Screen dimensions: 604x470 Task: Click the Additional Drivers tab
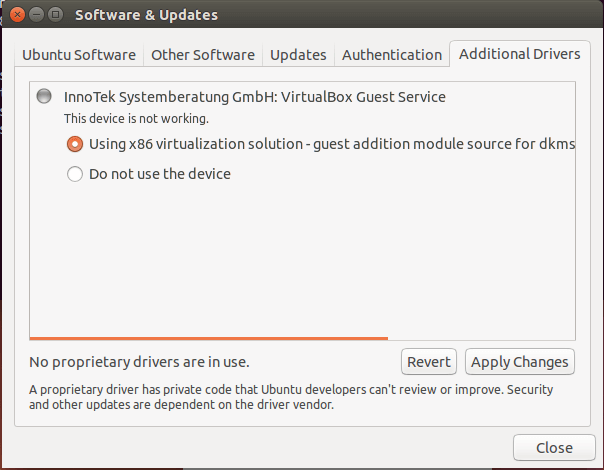click(520, 54)
